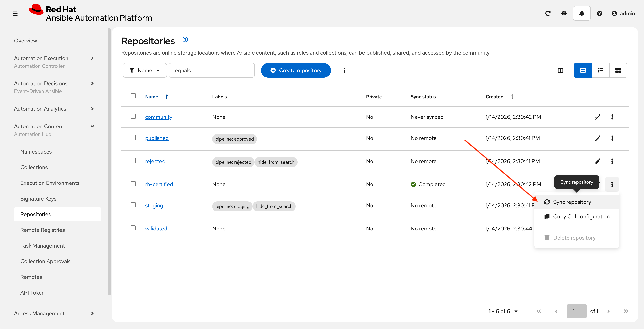The height and width of the screenshot is (329, 644).
Task: Choose Copy CLI configuration in the menu
Action: pos(581,216)
